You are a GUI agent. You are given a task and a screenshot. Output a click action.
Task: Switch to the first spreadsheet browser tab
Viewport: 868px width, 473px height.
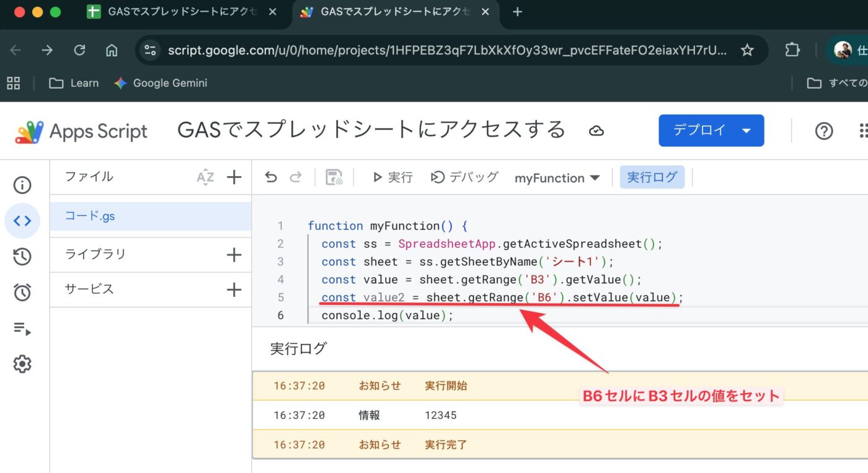pos(181,12)
